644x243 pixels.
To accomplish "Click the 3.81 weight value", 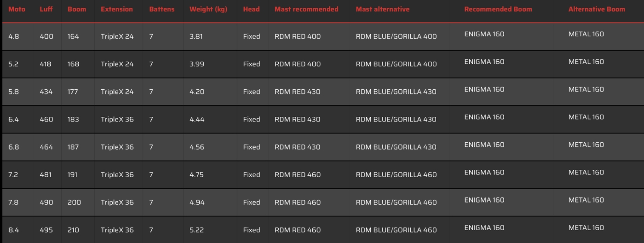I will coord(196,36).
